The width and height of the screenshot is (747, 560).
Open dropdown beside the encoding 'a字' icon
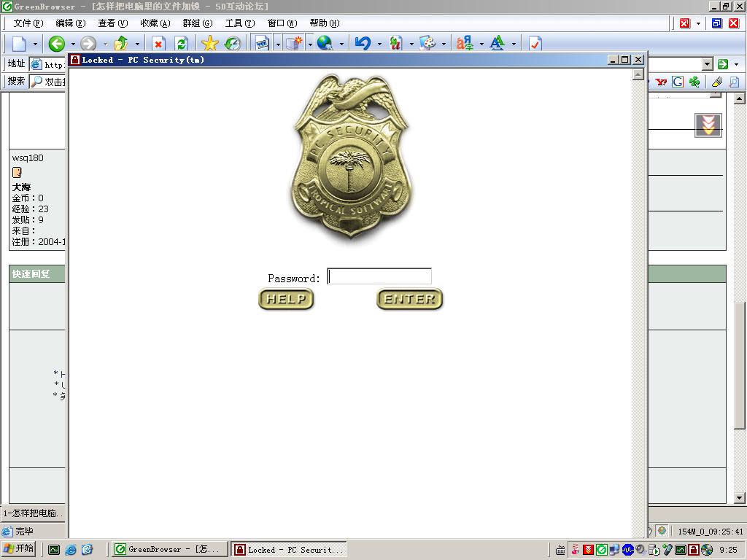point(481,44)
